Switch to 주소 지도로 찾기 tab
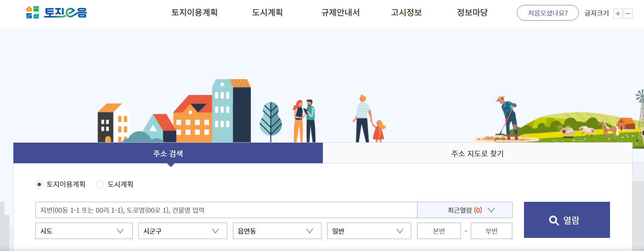Image resolution: width=644 pixels, height=251 pixels. (x=477, y=154)
